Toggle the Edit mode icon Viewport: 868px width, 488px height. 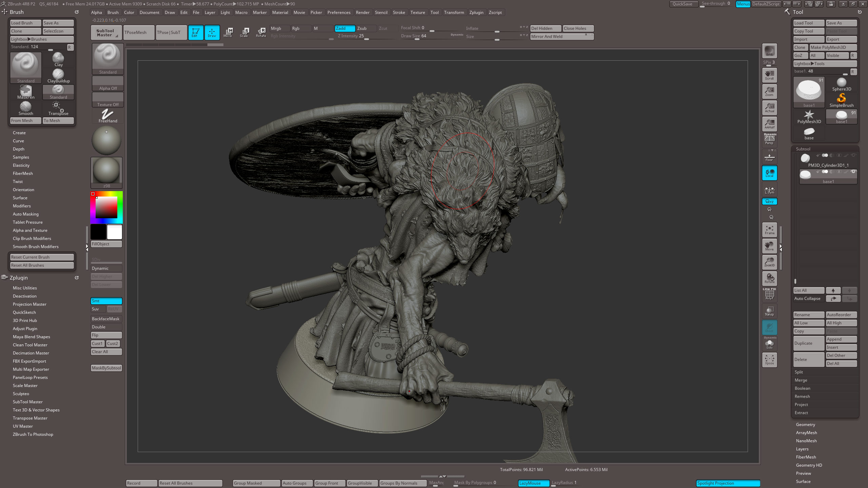coord(196,32)
